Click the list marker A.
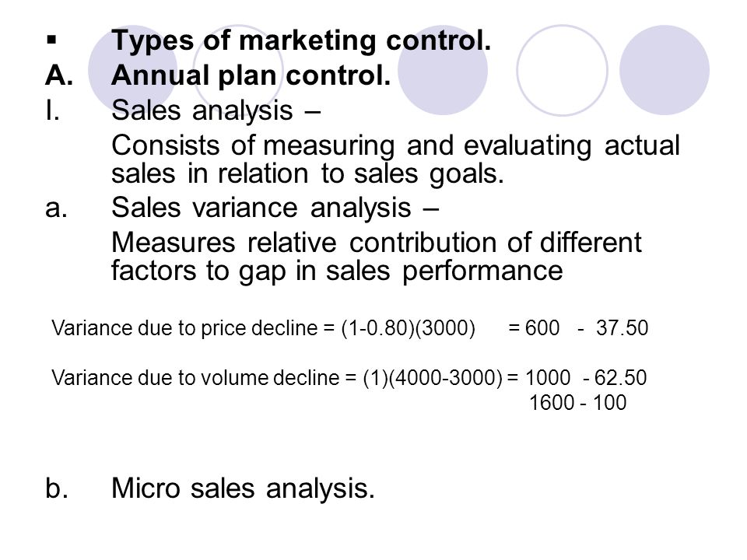The image size is (747, 560). point(60,75)
